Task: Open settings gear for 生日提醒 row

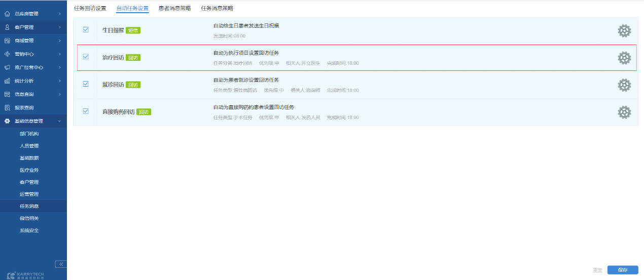Action: (x=624, y=31)
